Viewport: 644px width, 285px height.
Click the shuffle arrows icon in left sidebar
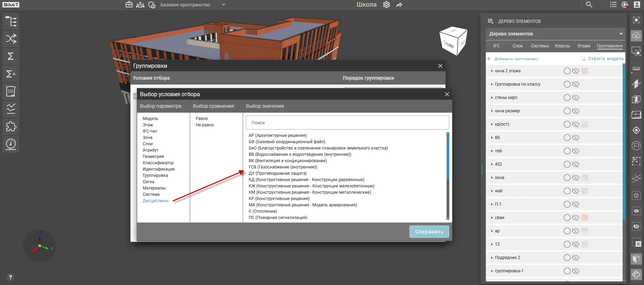(11, 39)
